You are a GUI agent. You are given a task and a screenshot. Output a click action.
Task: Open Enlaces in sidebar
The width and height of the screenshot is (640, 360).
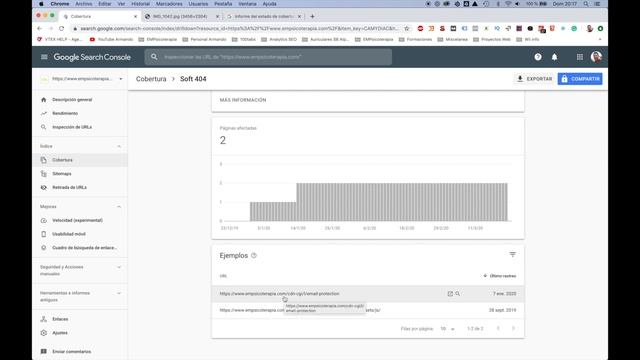[60, 319]
